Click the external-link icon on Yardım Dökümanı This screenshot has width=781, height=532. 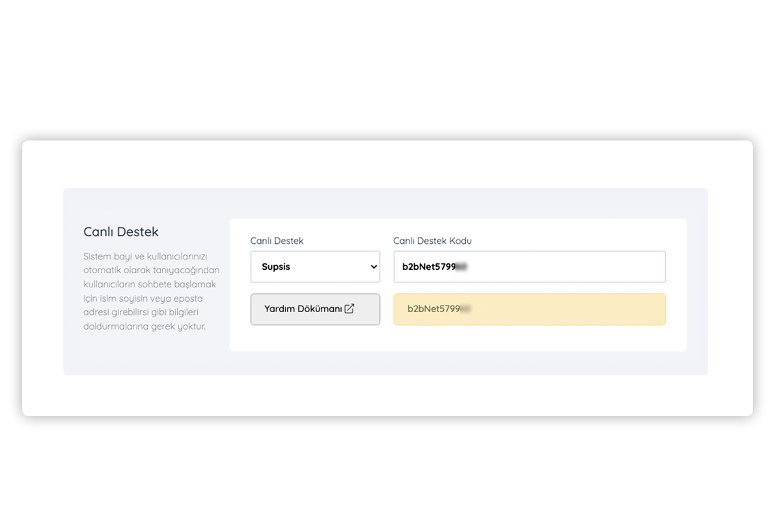[349, 309]
